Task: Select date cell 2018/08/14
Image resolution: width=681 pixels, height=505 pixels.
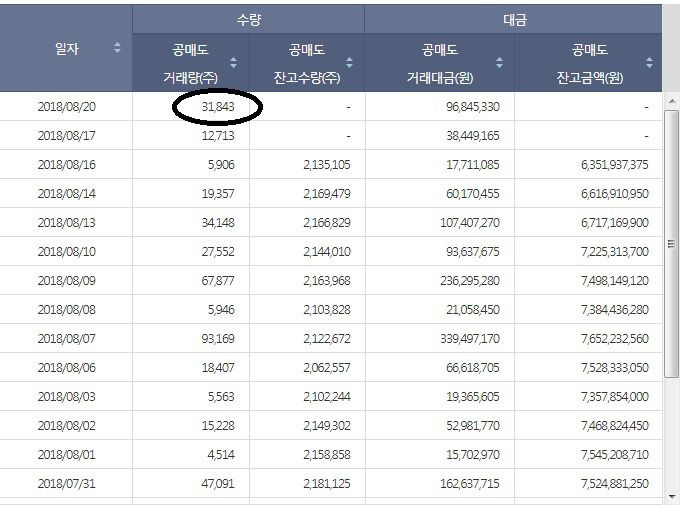Action: coord(66,194)
